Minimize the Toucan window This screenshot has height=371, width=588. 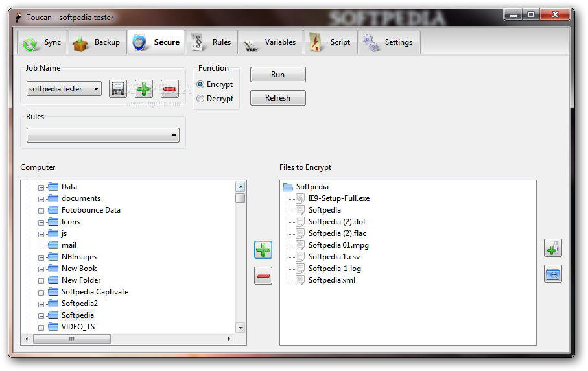coord(513,15)
